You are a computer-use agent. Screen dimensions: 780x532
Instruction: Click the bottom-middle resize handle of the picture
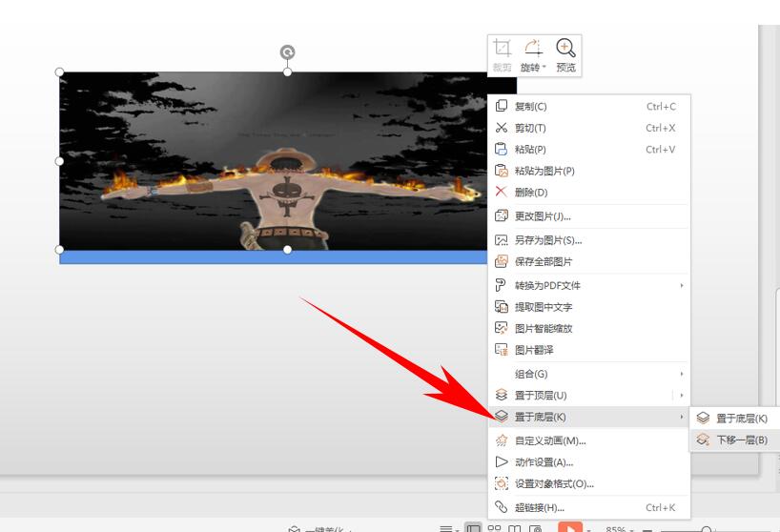pyautogui.click(x=288, y=250)
